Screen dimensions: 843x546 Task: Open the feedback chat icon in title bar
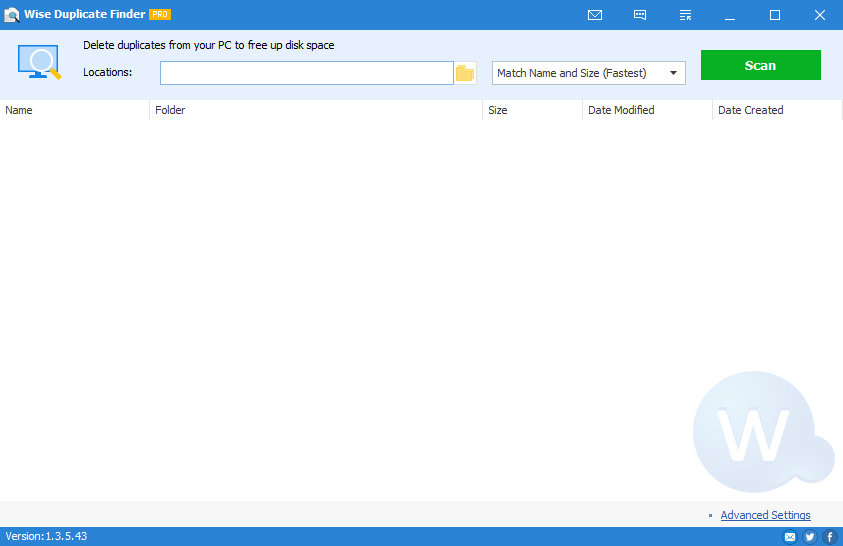coord(640,15)
